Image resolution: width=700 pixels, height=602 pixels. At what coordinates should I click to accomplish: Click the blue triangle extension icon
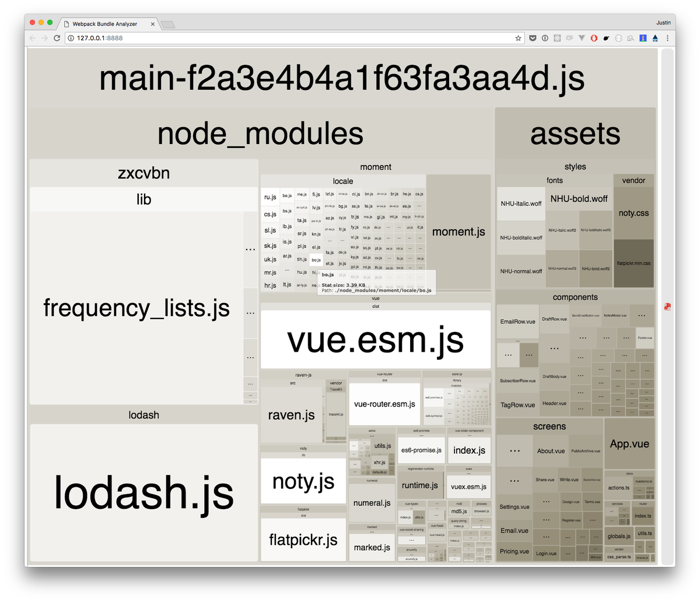655,38
